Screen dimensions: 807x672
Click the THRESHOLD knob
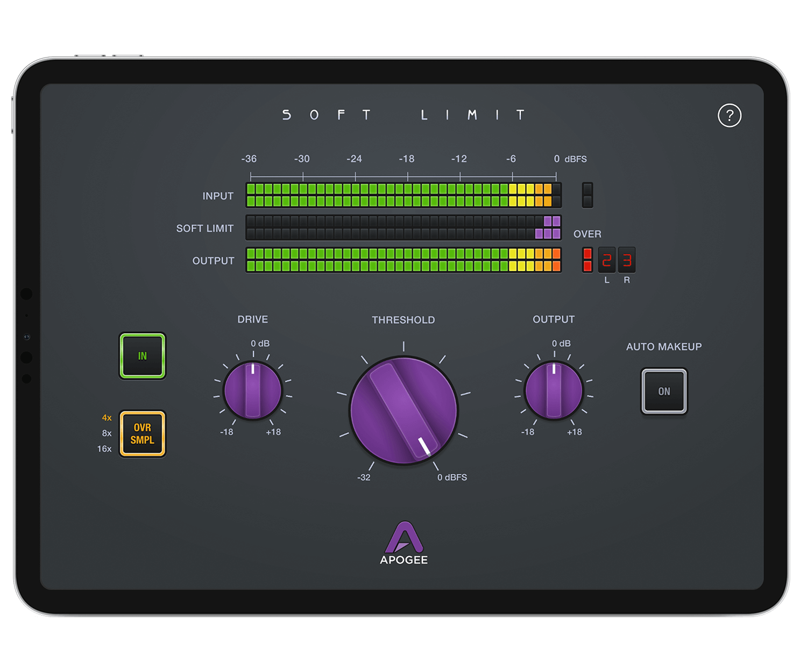[x=404, y=410]
